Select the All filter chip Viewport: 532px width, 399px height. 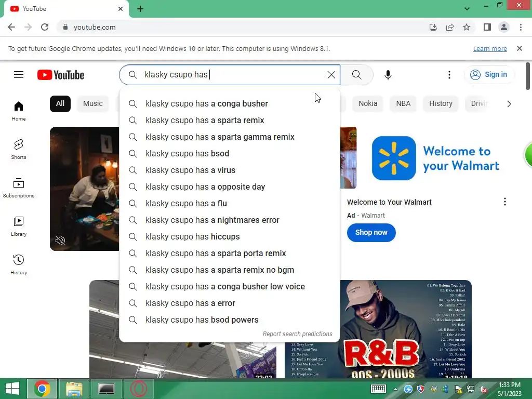tap(60, 103)
